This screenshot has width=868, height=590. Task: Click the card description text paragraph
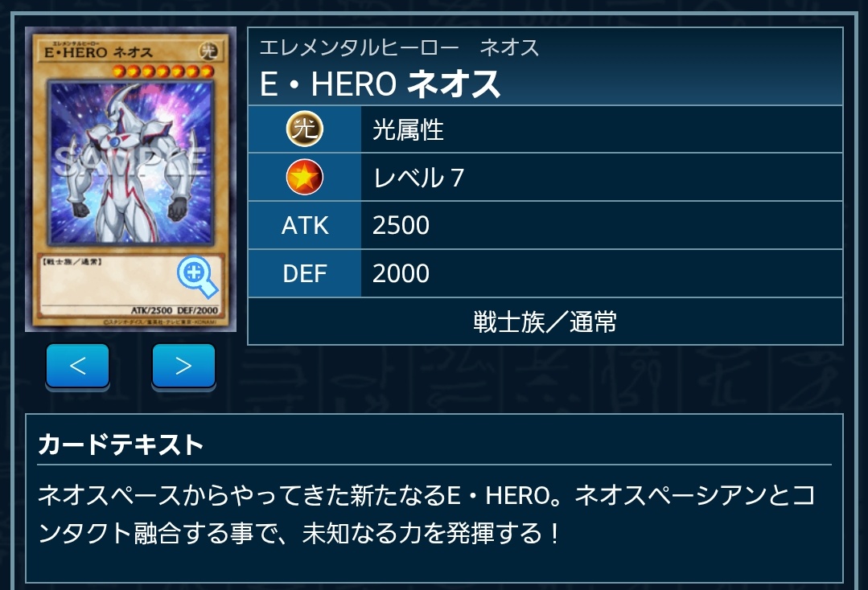click(426, 514)
